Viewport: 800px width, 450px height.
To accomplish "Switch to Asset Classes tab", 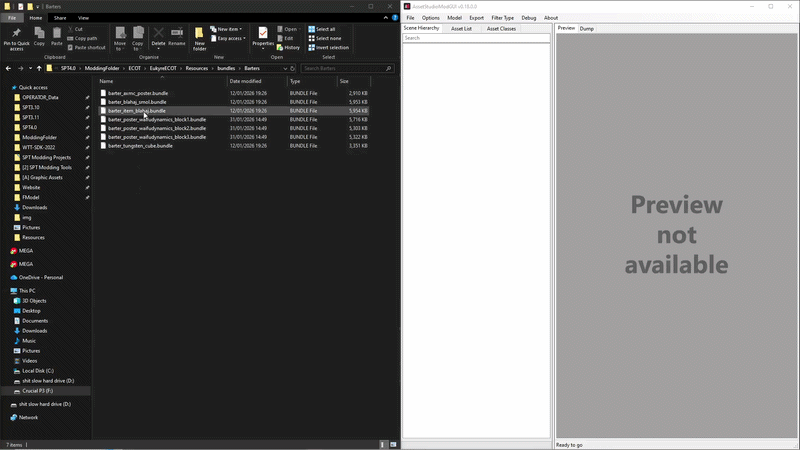I will click(x=501, y=29).
